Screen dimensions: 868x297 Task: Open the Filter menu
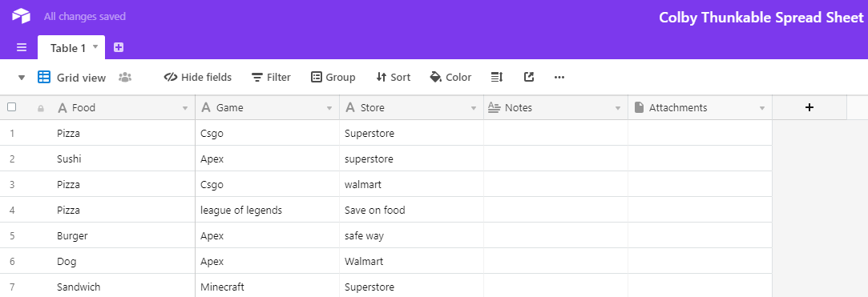[271, 77]
